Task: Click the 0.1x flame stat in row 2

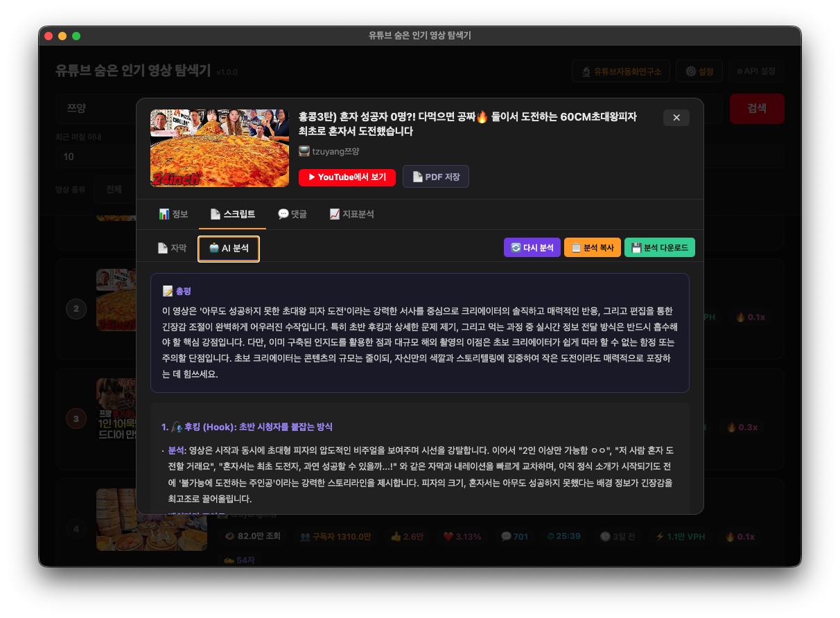Action: click(x=750, y=317)
